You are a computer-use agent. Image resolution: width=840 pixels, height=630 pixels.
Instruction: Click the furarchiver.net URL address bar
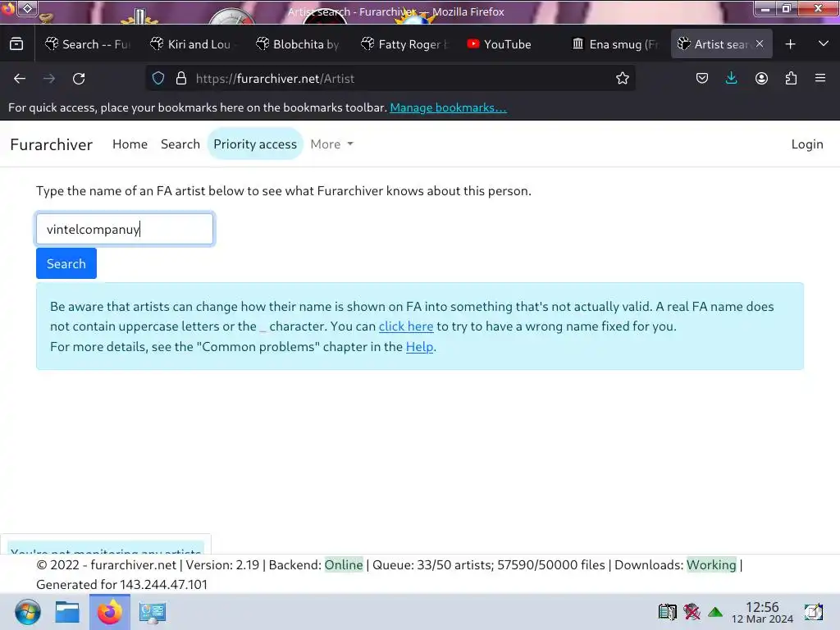pyautogui.click(x=391, y=79)
